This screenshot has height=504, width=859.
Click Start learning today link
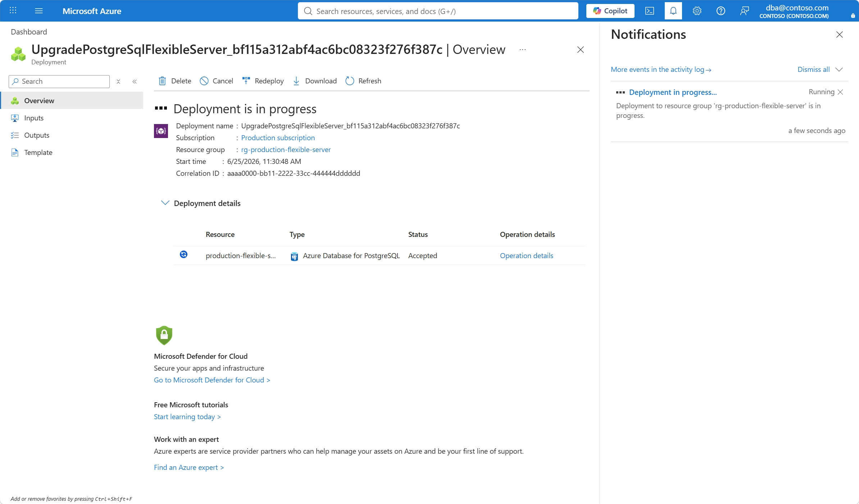(187, 417)
